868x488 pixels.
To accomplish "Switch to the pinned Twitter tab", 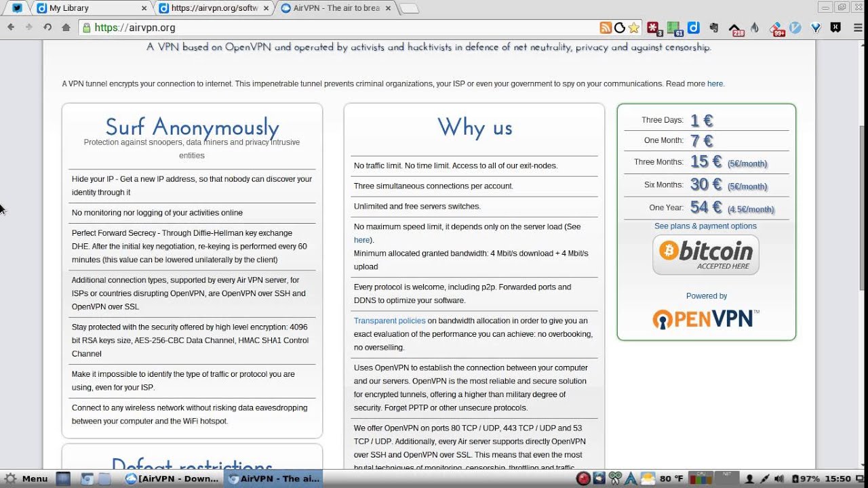I will (17, 8).
